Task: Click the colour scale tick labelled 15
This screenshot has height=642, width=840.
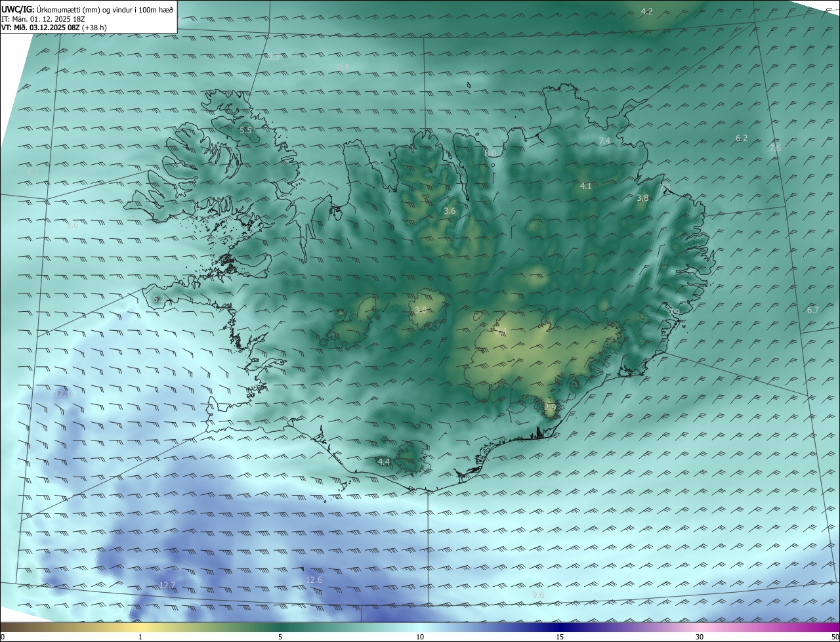Action: (560, 637)
